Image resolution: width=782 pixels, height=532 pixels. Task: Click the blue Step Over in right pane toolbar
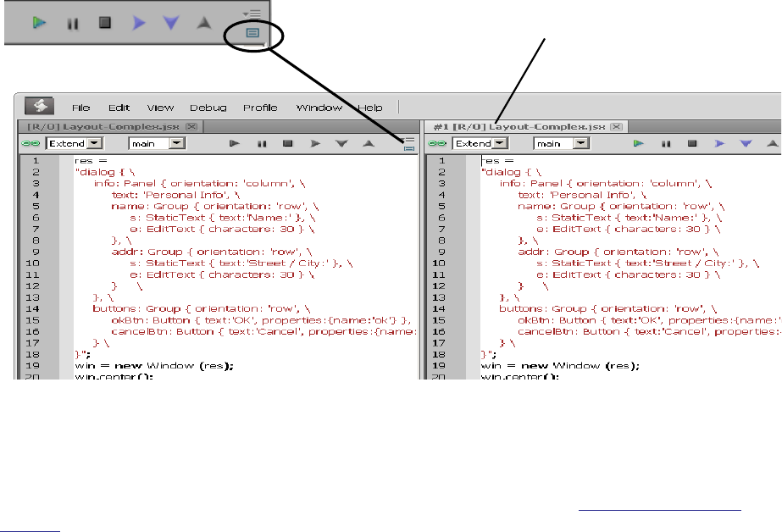coord(719,144)
